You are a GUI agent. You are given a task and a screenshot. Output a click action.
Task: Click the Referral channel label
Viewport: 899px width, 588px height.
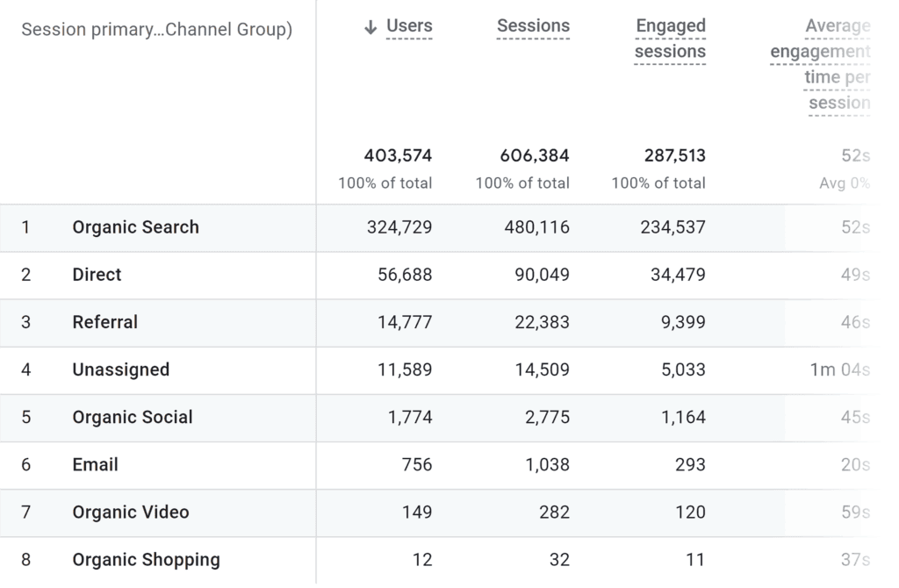point(105,322)
